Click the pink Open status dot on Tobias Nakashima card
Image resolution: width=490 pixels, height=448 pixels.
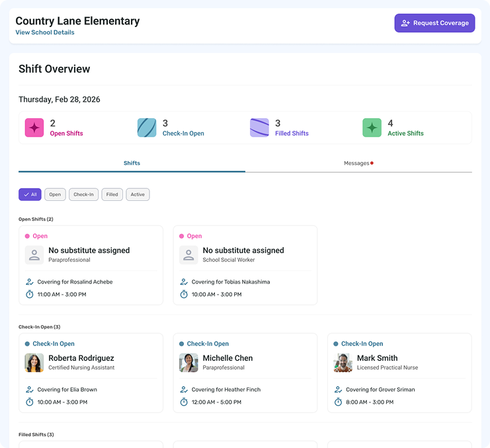tap(182, 236)
